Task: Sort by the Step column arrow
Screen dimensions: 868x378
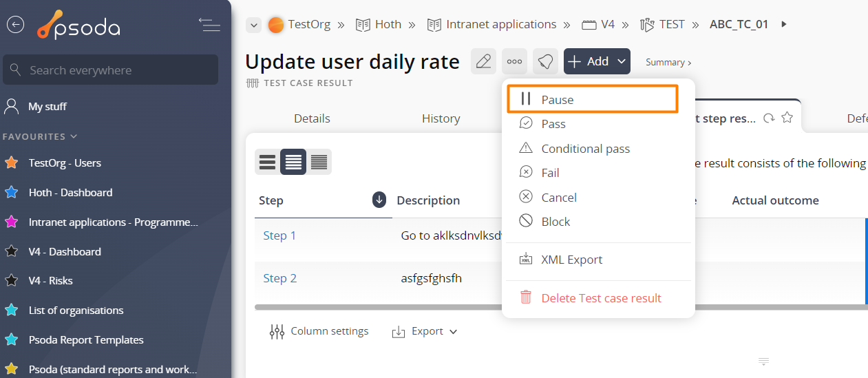Action: pyautogui.click(x=379, y=200)
